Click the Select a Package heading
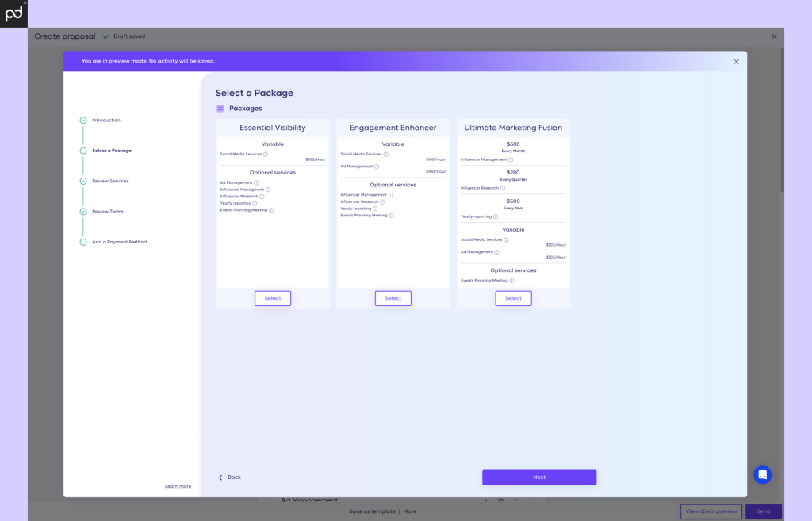Viewport: 812px width, 521px height. coord(255,94)
